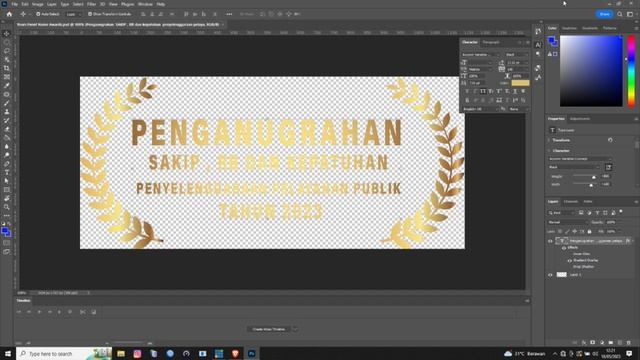Viewport: 640px width, 360px height.
Task: Click the taskbar search box
Action: 64,353
